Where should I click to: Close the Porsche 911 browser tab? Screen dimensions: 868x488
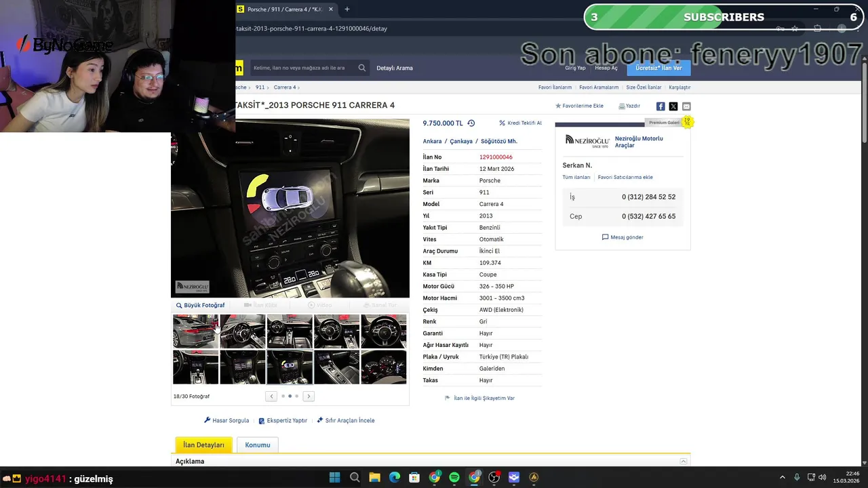pyautogui.click(x=330, y=9)
